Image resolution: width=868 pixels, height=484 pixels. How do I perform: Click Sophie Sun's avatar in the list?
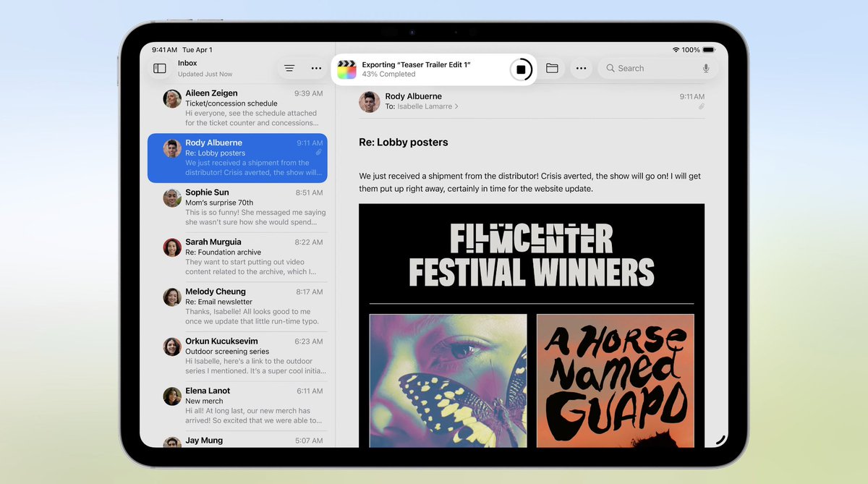[x=172, y=198]
